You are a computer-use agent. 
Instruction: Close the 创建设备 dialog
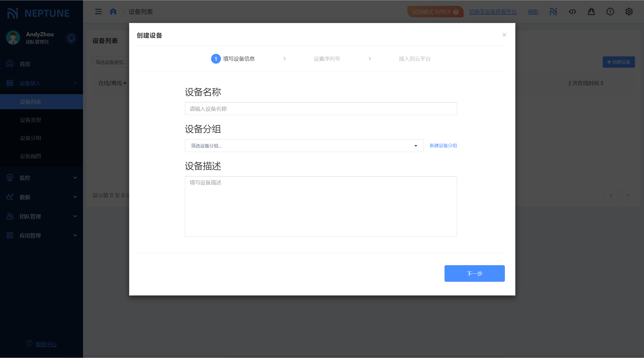pos(504,35)
